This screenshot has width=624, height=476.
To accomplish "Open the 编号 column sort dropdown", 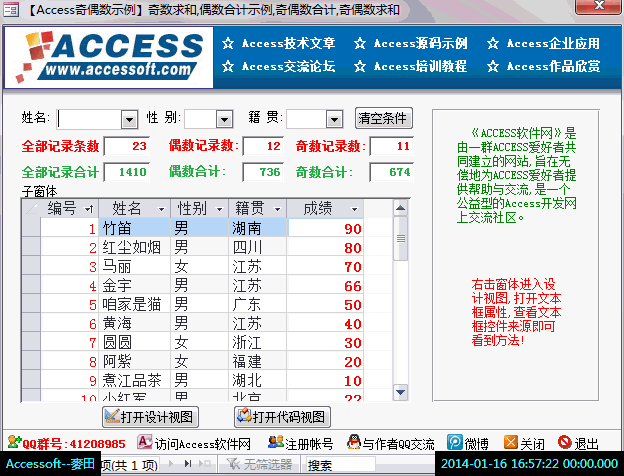I will click(x=89, y=209).
